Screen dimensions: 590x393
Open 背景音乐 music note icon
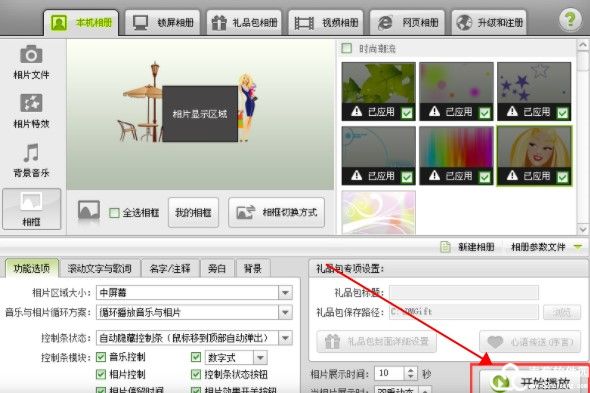[31, 152]
